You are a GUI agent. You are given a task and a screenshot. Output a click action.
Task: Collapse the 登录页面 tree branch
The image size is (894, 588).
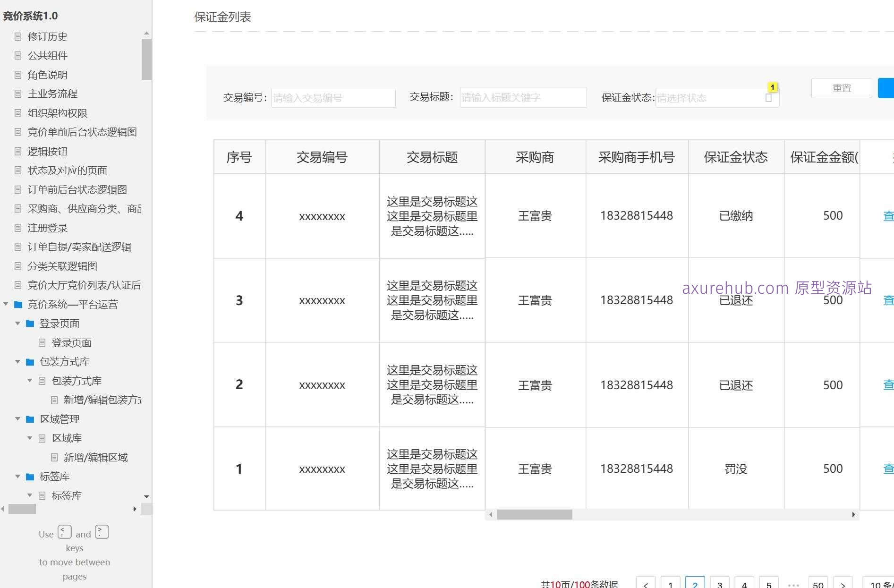click(18, 324)
